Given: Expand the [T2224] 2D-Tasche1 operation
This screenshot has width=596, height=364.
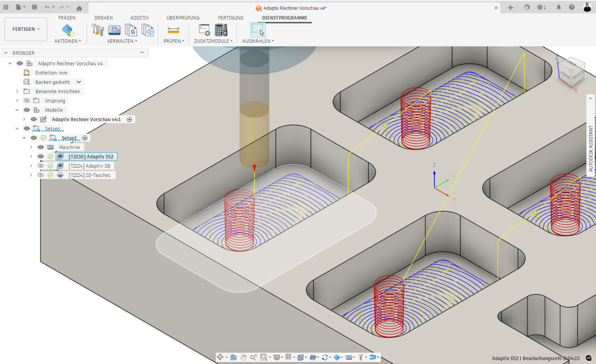Looking at the screenshot, I should pos(31,175).
